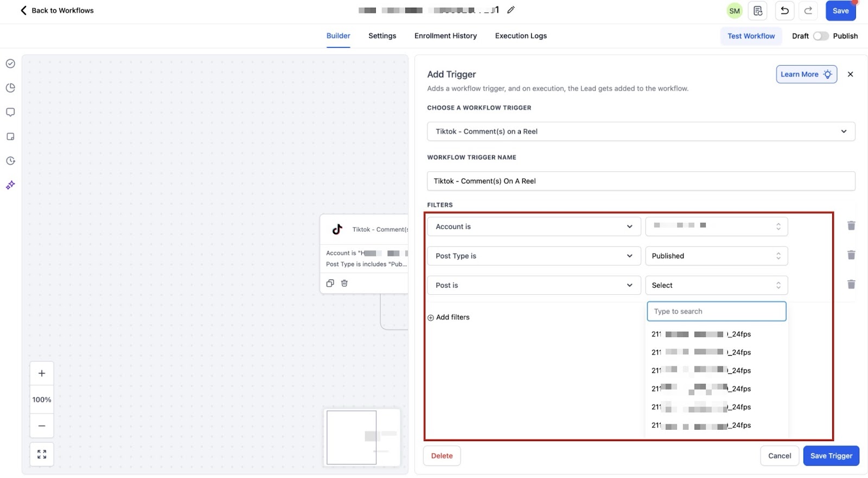Expand the workflow trigger type dropdown
The height and width of the screenshot is (478, 868).
pyautogui.click(x=641, y=132)
